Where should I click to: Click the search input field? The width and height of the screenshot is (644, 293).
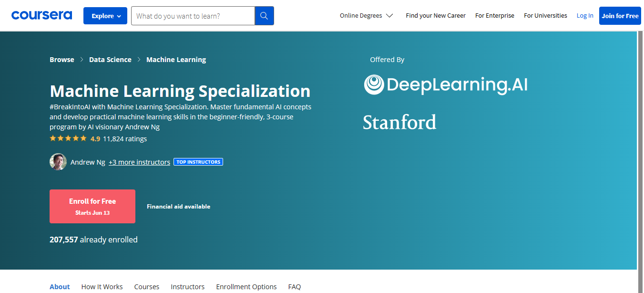click(193, 16)
